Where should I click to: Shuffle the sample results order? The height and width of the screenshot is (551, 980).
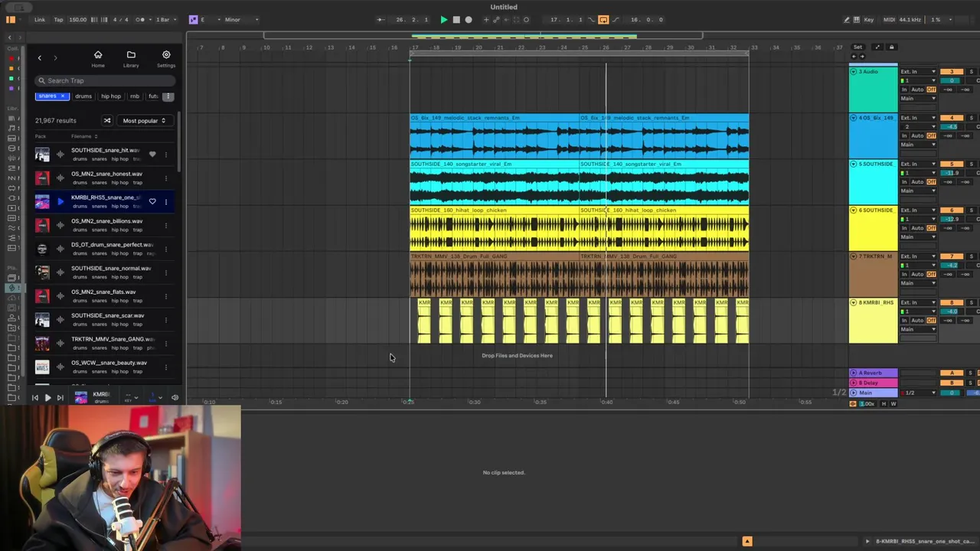point(107,120)
